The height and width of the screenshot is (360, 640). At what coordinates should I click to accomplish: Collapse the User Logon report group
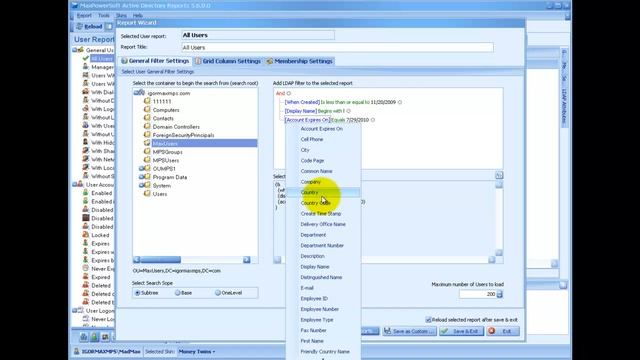click(75, 311)
